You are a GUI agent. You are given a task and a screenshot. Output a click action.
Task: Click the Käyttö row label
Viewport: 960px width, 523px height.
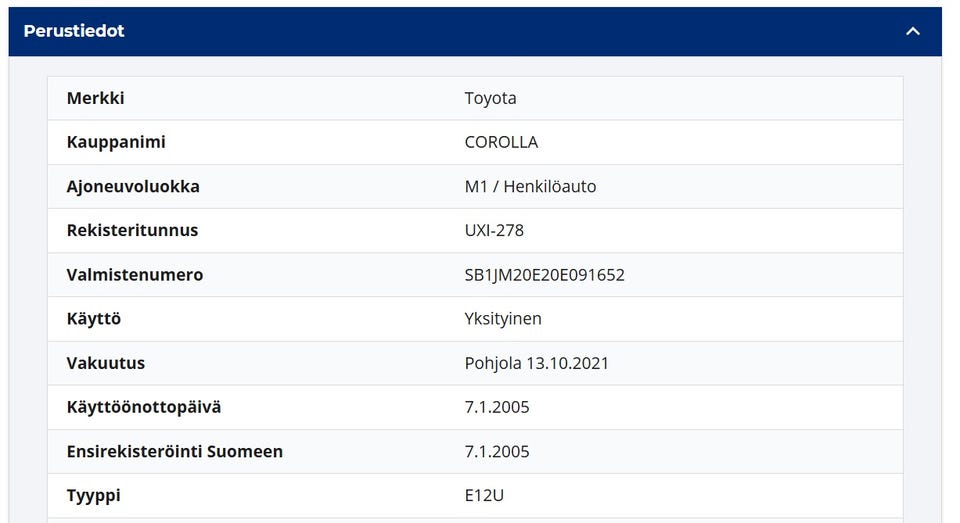(x=94, y=318)
